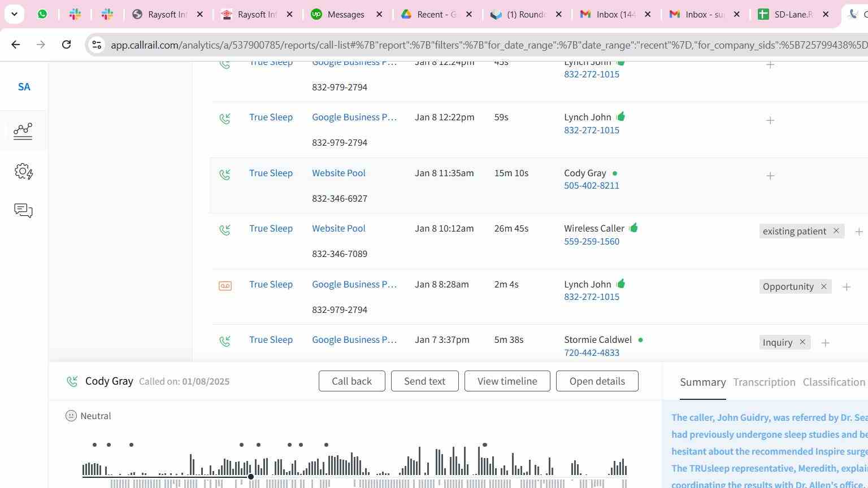Screen dimensions: 868x488
Task: Open the chat messages sidebar icon
Action: pyautogui.click(x=23, y=211)
